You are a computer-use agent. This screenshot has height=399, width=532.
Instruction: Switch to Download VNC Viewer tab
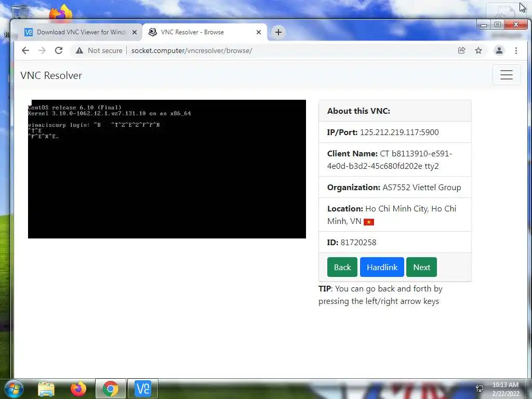coord(81,32)
